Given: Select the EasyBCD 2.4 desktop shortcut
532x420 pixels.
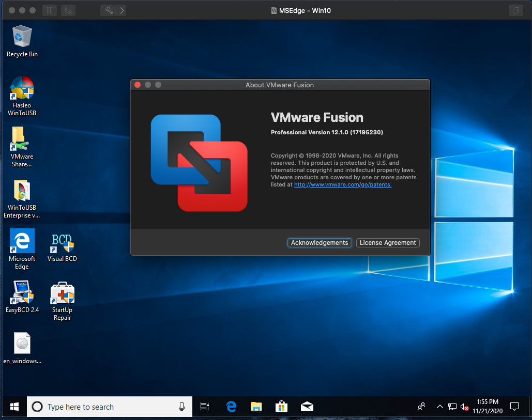Looking at the screenshot, I should tap(22, 297).
